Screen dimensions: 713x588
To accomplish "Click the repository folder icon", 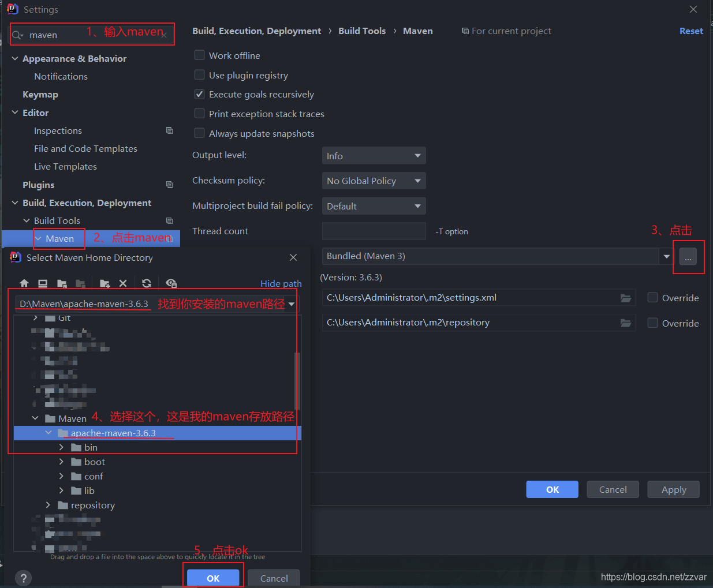I will 63,505.
